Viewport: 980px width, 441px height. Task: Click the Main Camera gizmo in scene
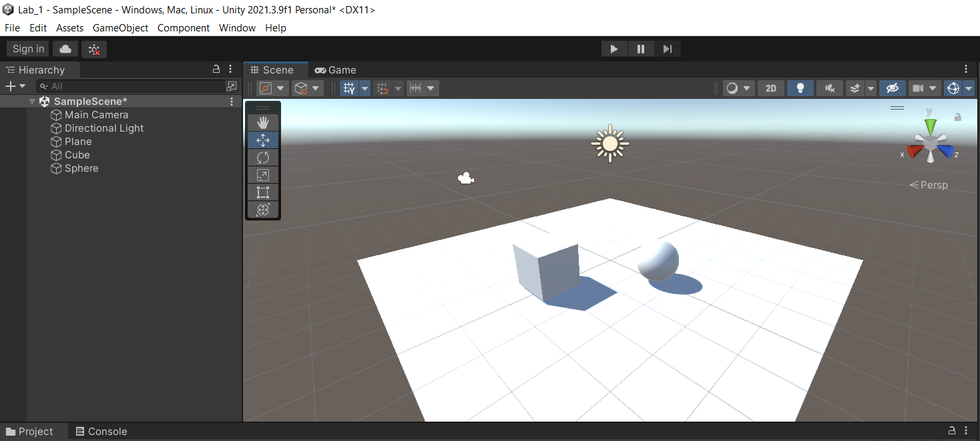click(x=466, y=178)
